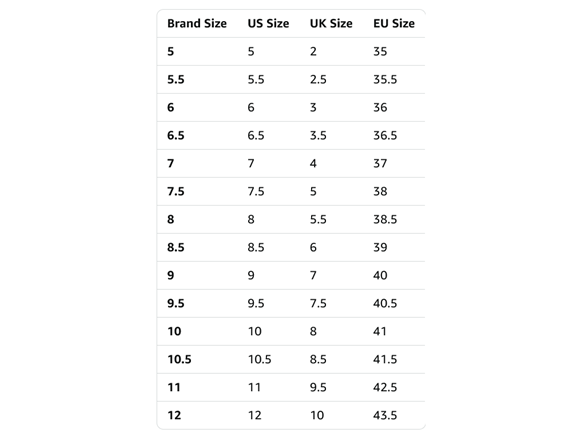Click the US Size column header
This screenshot has width=588, height=441.
(268, 24)
